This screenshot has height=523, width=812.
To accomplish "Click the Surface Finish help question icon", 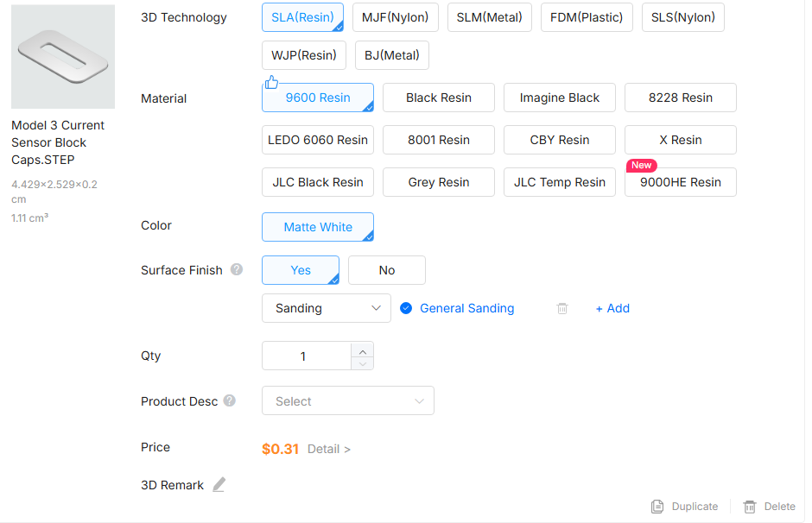I will (237, 270).
